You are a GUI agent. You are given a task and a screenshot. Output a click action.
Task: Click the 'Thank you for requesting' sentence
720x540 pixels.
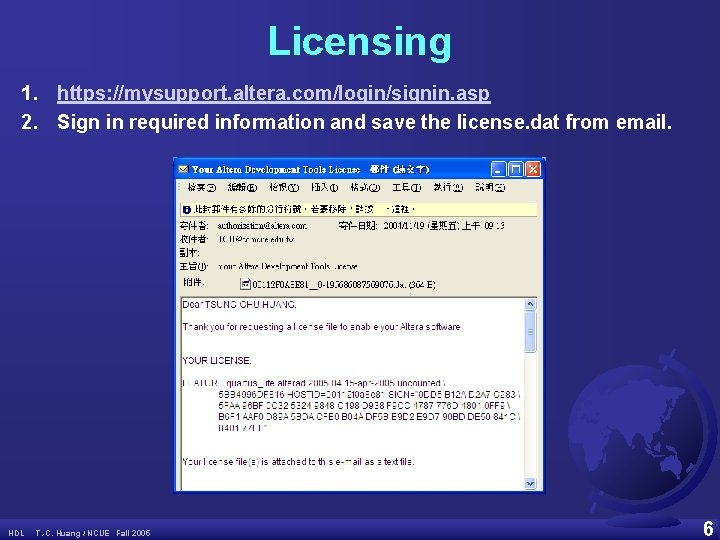(321, 327)
